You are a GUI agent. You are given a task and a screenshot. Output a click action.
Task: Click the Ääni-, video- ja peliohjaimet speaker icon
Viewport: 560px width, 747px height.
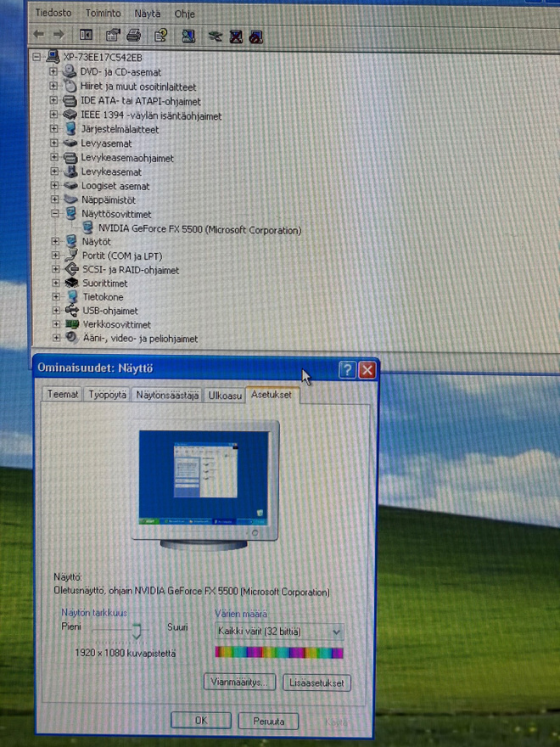(72, 338)
